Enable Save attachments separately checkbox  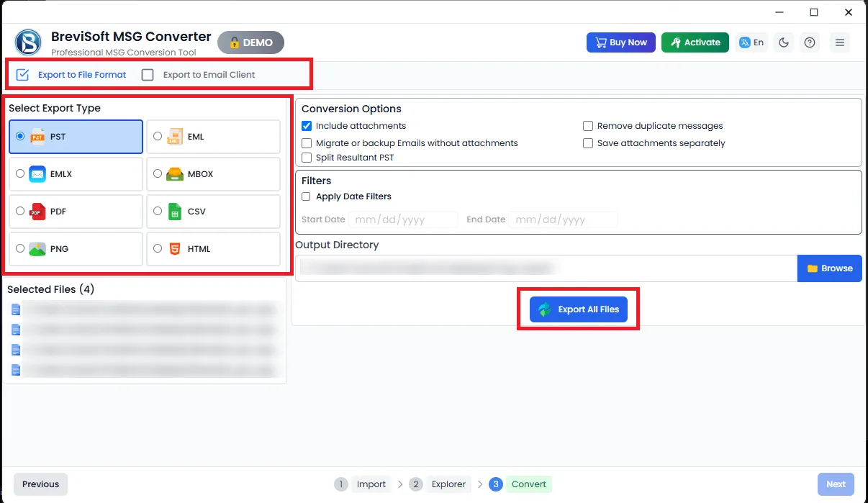coord(588,143)
